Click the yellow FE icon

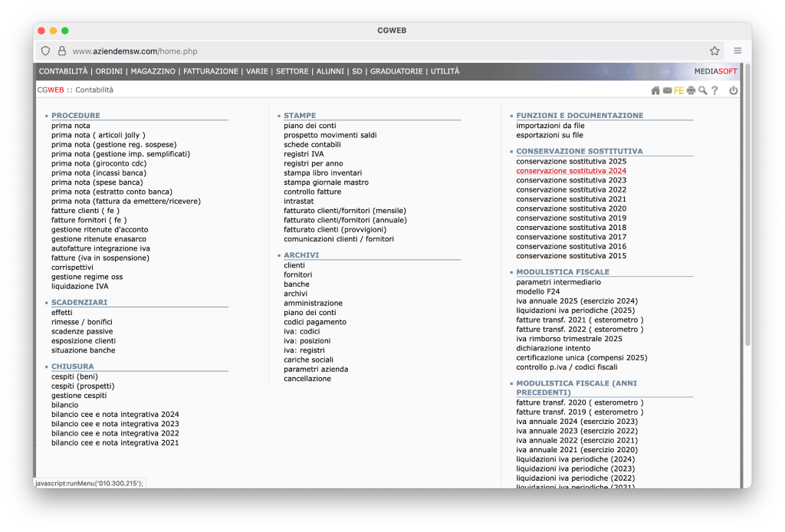678,90
